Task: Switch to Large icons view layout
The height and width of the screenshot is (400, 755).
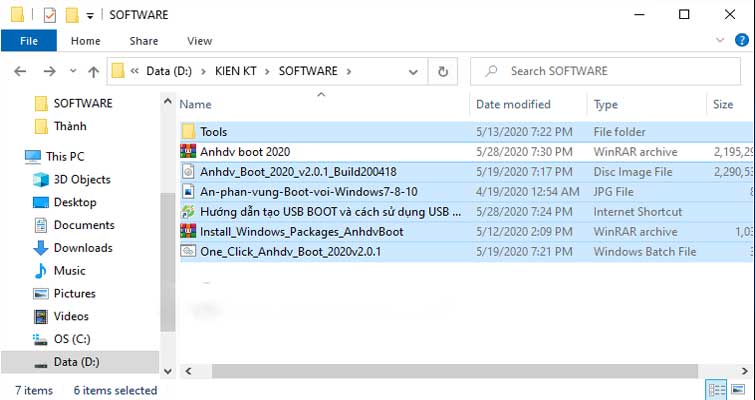Action: (x=738, y=390)
